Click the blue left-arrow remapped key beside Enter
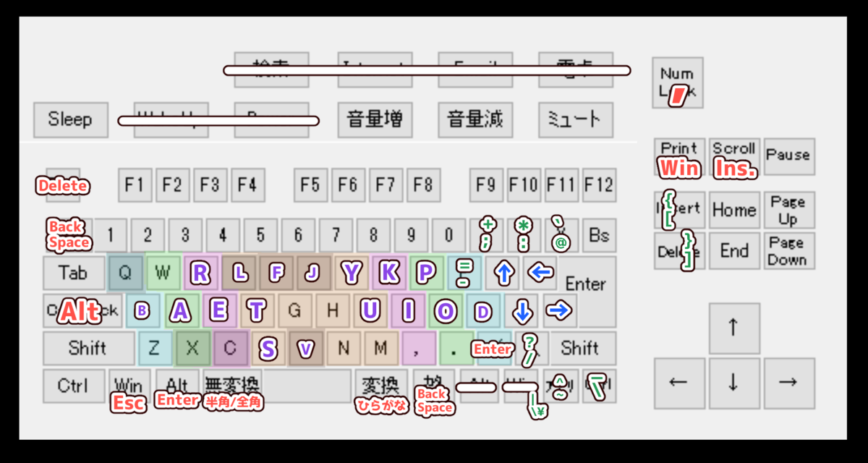 (x=540, y=273)
